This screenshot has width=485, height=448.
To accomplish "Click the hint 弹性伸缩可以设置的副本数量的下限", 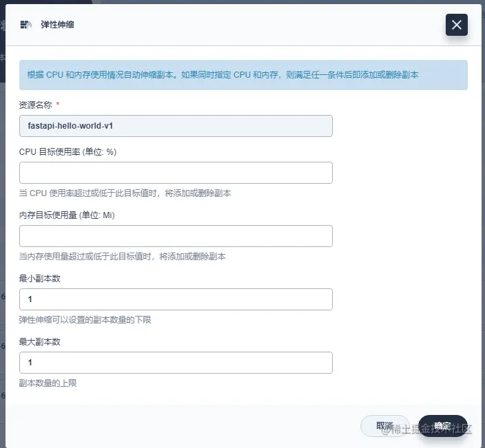I will point(85,320).
